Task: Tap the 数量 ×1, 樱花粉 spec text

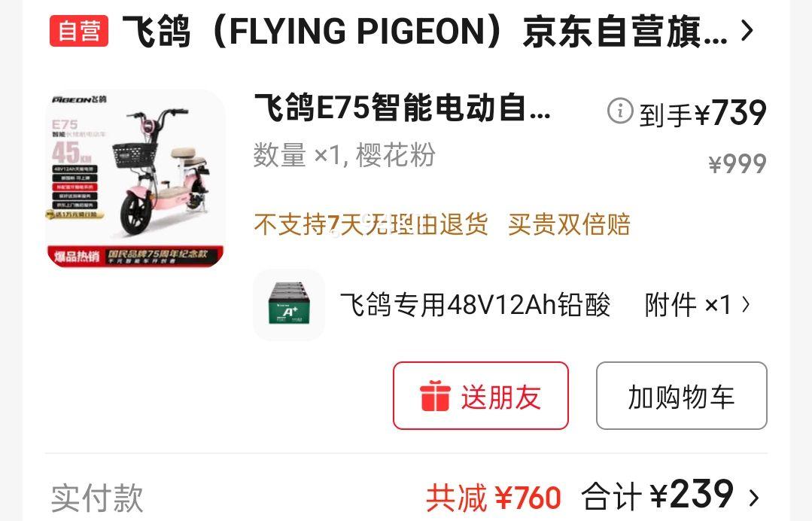Action: tap(345, 155)
